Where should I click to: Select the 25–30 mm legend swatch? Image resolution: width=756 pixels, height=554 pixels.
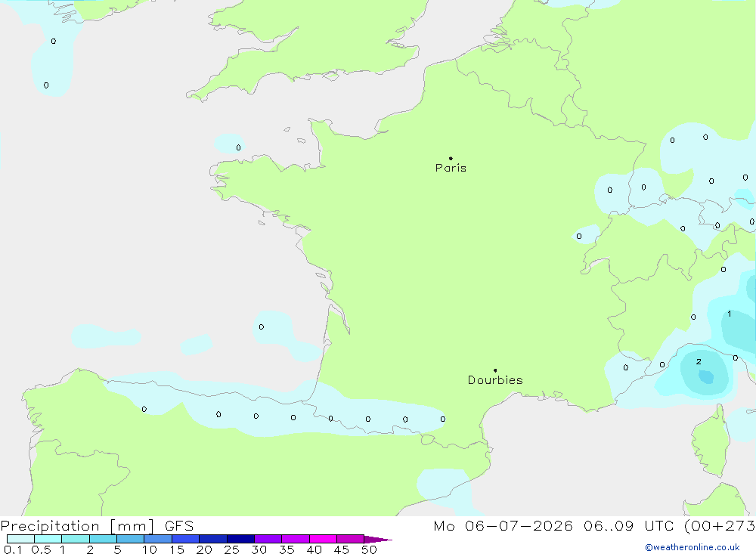tap(240, 539)
